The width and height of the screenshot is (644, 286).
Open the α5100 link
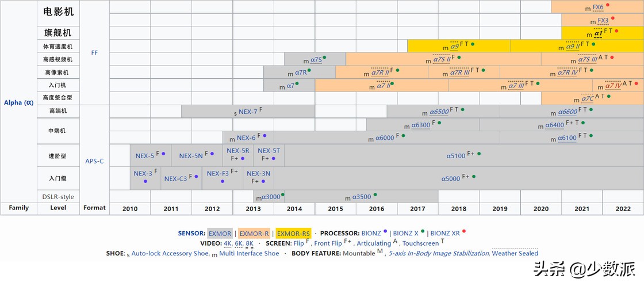coord(456,156)
